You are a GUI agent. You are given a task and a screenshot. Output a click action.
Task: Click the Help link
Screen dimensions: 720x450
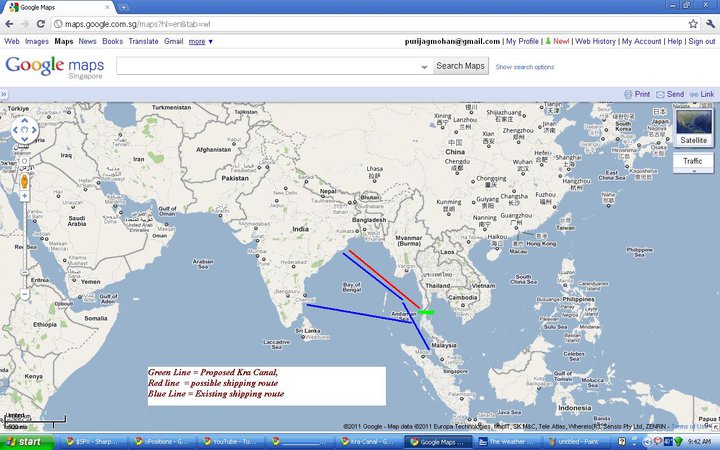(675, 41)
